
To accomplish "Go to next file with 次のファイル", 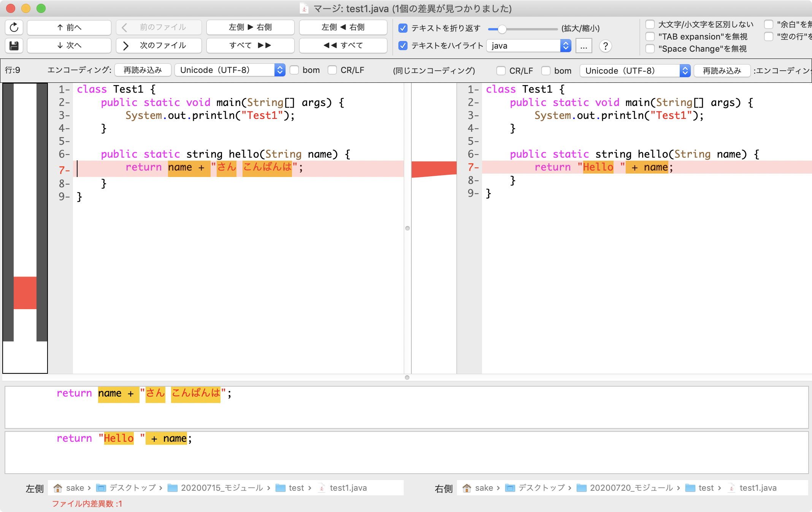I will click(159, 46).
